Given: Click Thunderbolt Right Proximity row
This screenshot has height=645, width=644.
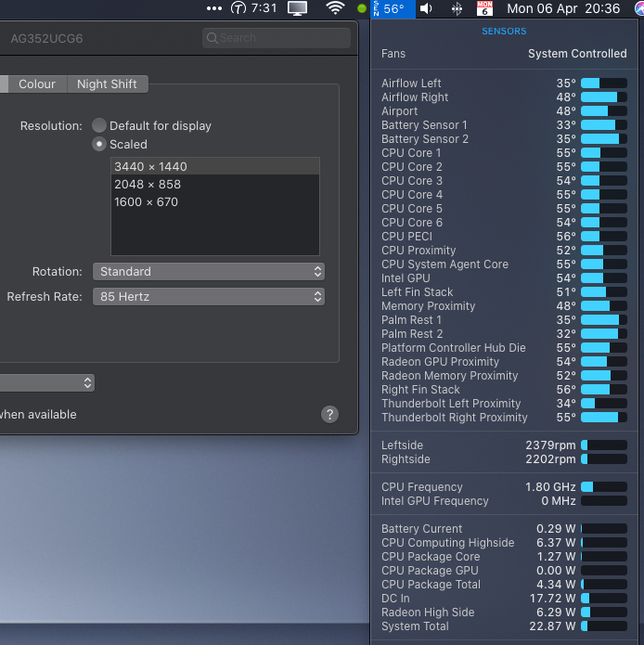Looking at the screenshot, I should pyautogui.click(x=504, y=418).
